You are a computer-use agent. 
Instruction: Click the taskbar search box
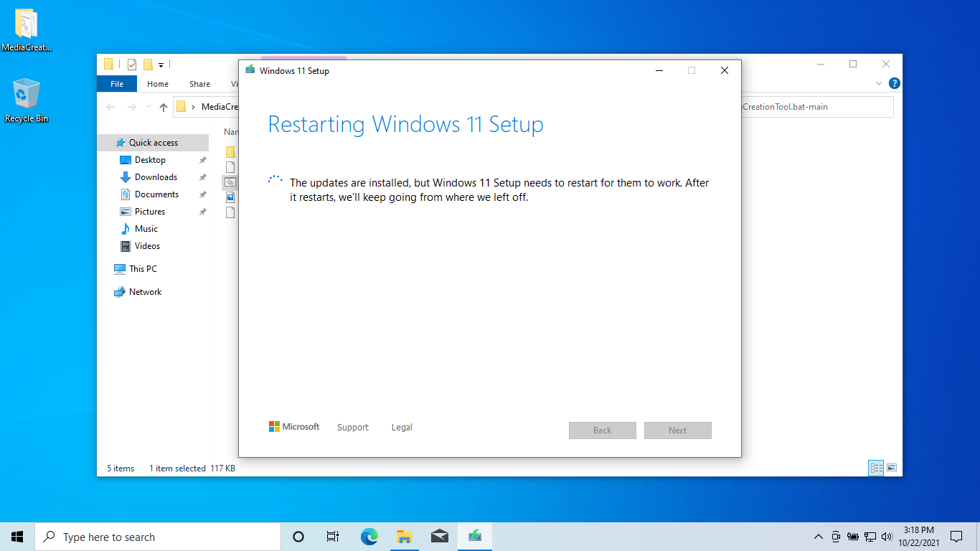[x=158, y=537]
